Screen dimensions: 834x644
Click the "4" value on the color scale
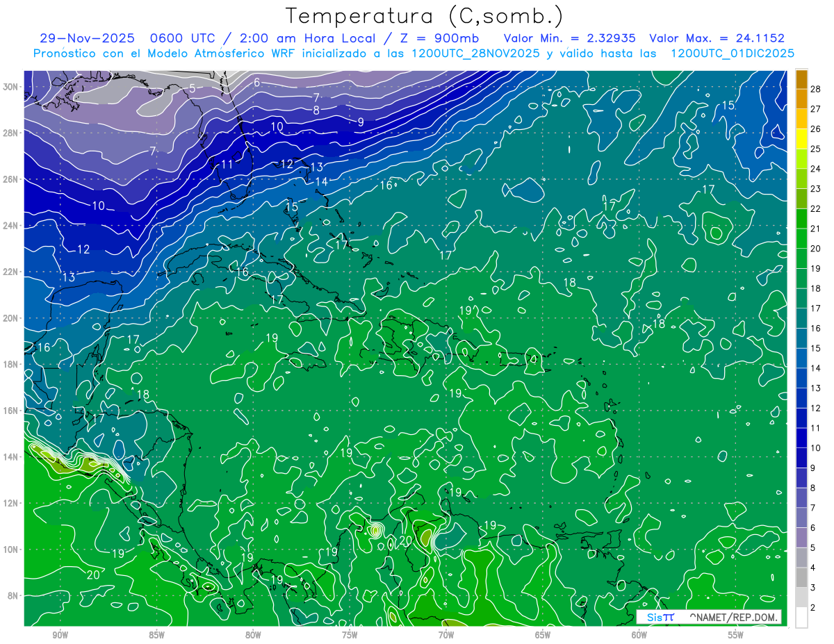coord(813,568)
